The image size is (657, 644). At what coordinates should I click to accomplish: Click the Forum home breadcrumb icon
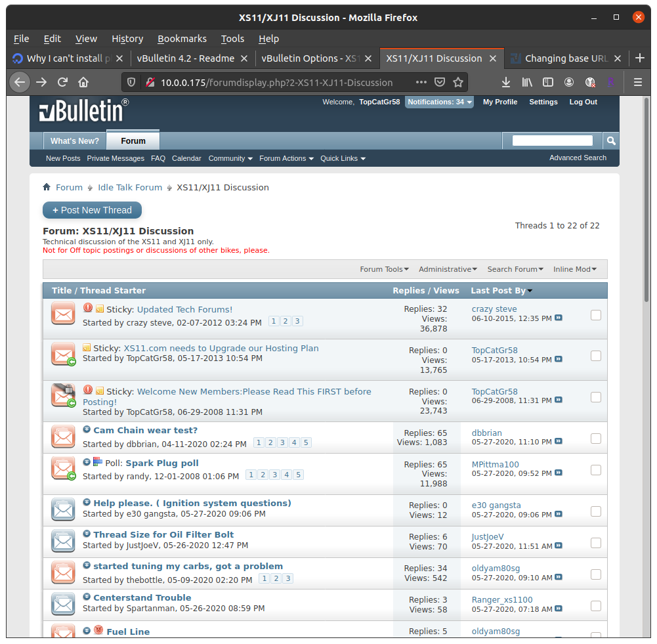(x=47, y=187)
